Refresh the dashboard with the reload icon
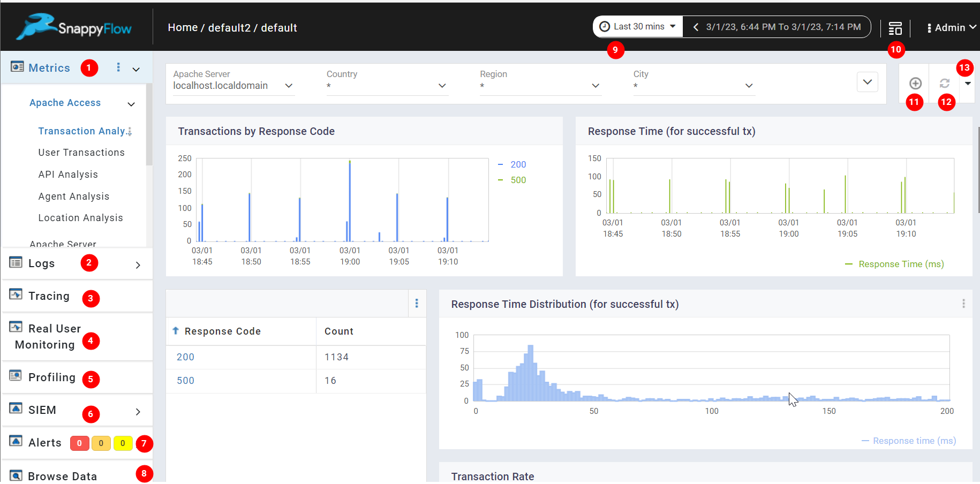The width and height of the screenshot is (980, 484). (x=944, y=83)
